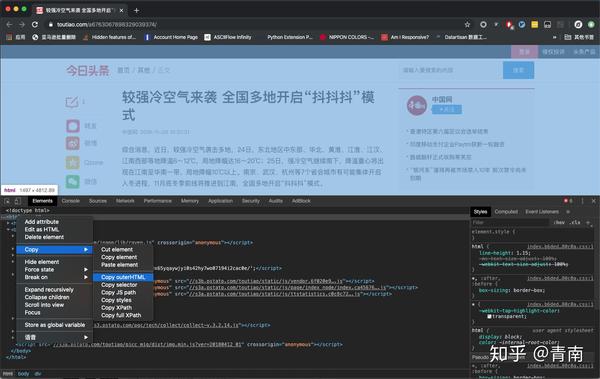Switch to the Console tab in DevTools
Screen dimensions: 600x379
coord(71,201)
